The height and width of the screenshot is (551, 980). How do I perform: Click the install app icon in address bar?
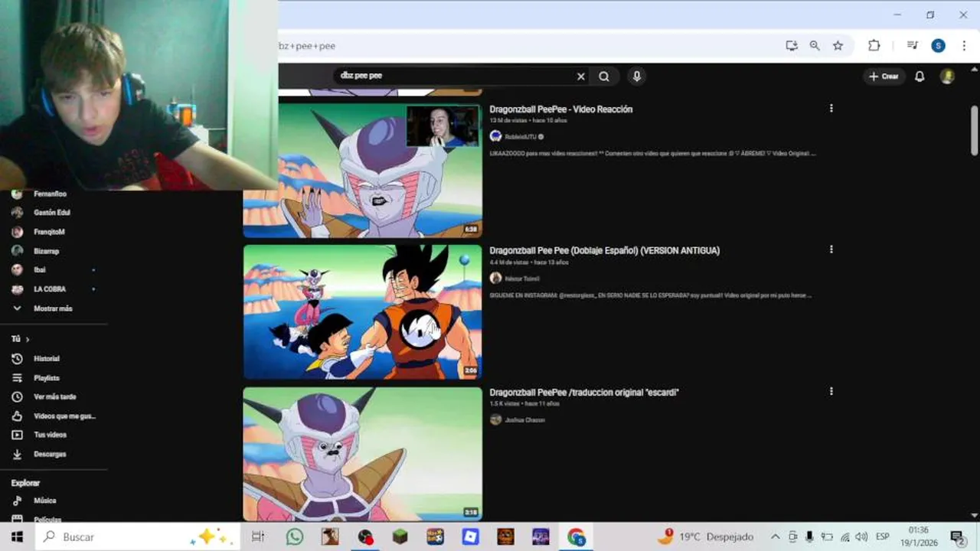tap(792, 46)
